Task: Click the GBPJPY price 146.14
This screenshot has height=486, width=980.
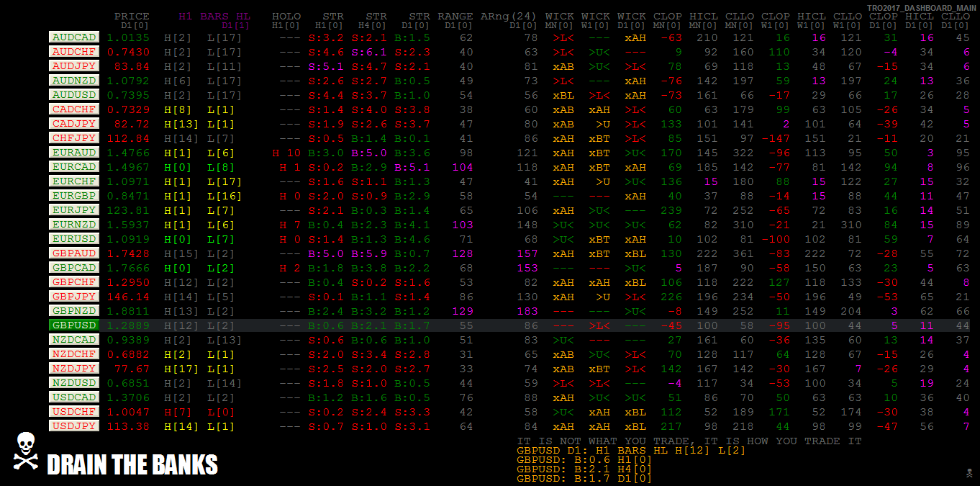Action: (x=128, y=297)
